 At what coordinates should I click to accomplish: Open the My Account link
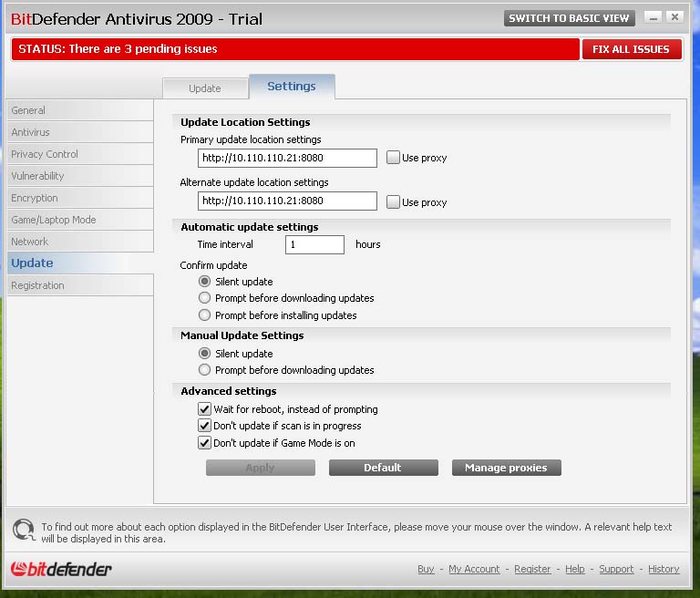pos(474,569)
